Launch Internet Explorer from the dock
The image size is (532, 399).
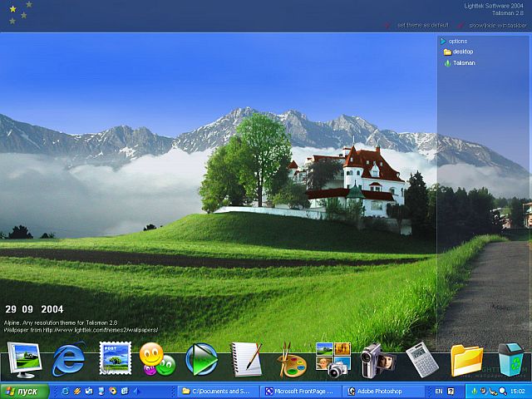point(69,359)
